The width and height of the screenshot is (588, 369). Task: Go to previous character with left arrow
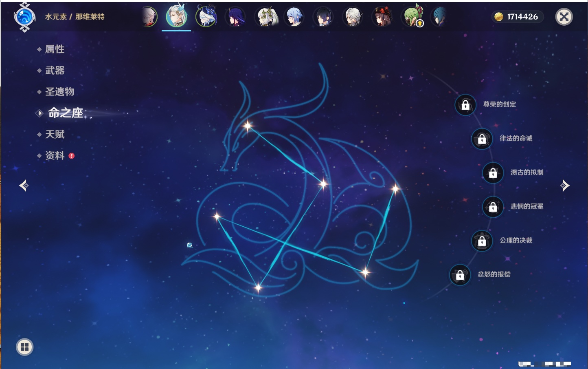pos(24,186)
